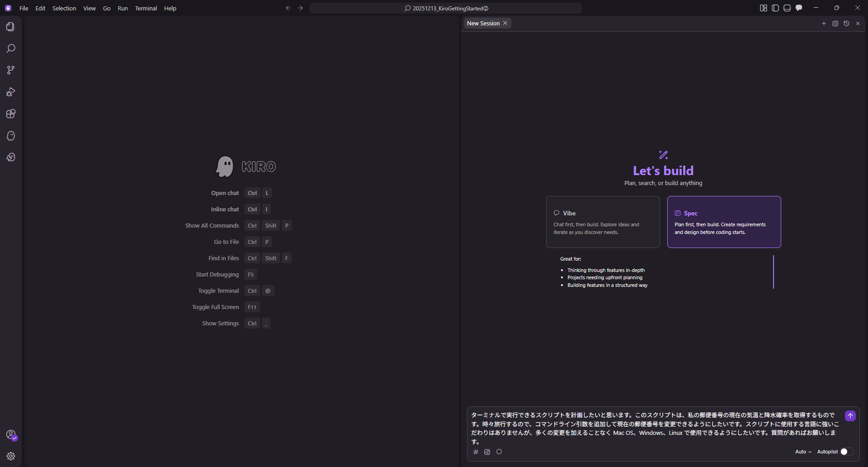Click the purple send arrow button

point(850,416)
